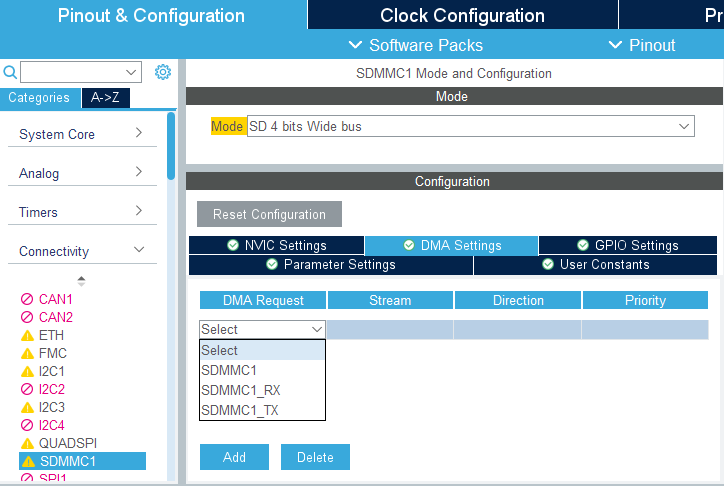Select CAN1 in the peripheral list

pos(56,299)
